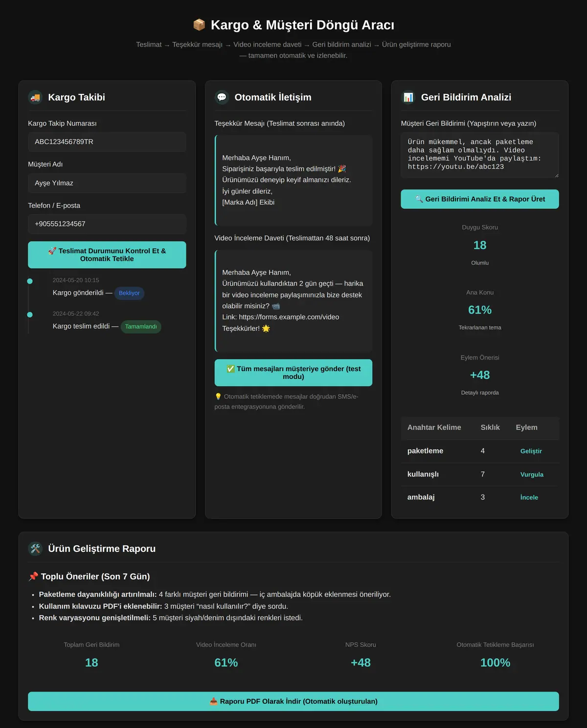Click the Otomatik Tetikleme Başarısı 100% value
Image resolution: width=587 pixels, height=728 pixels.
pos(495,663)
